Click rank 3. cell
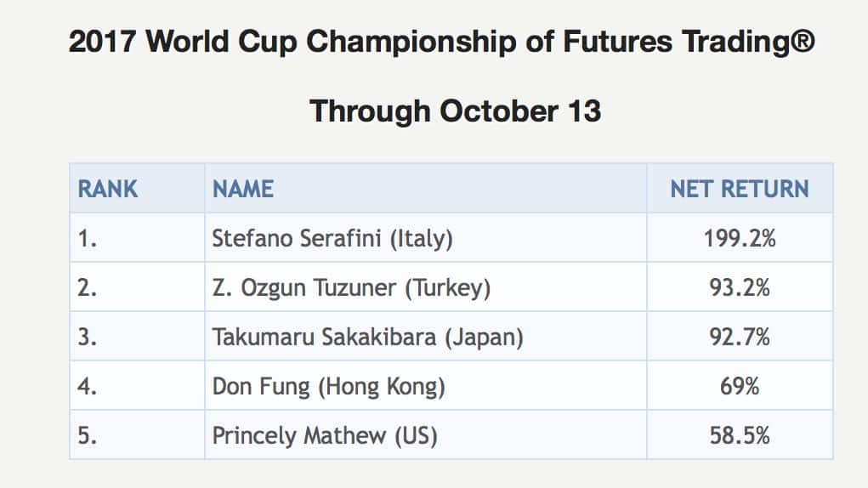Screen dimensions: 868x488 coord(88,338)
